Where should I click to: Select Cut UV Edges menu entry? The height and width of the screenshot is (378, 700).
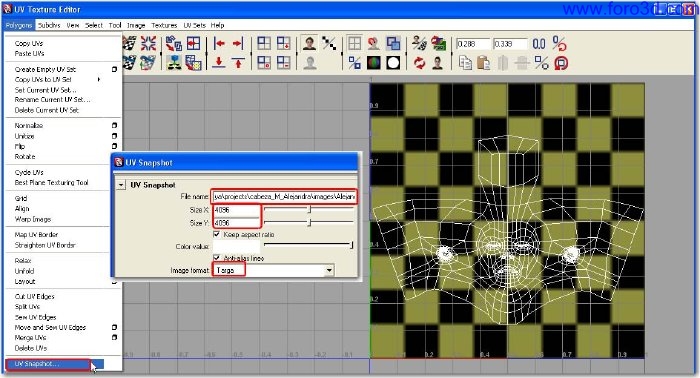34,296
